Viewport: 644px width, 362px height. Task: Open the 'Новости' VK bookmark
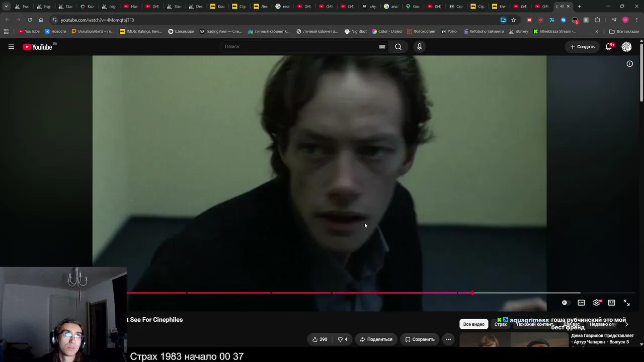click(55, 31)
